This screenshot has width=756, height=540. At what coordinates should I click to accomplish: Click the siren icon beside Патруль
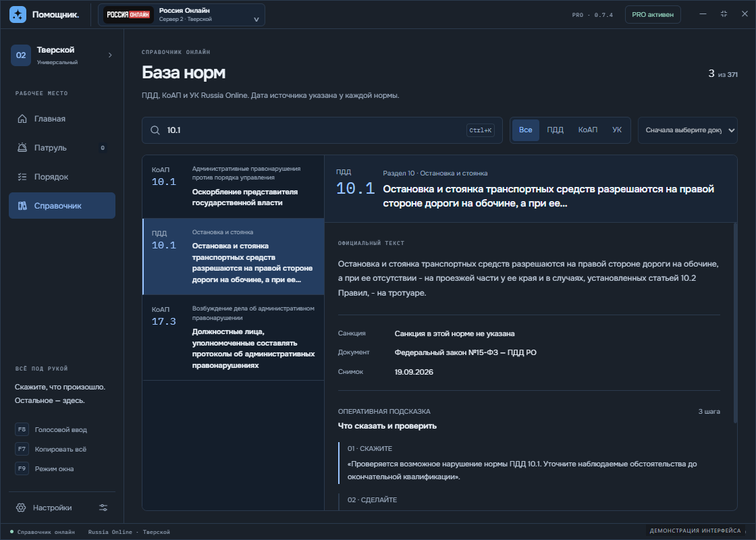click(x=22, y=148)
